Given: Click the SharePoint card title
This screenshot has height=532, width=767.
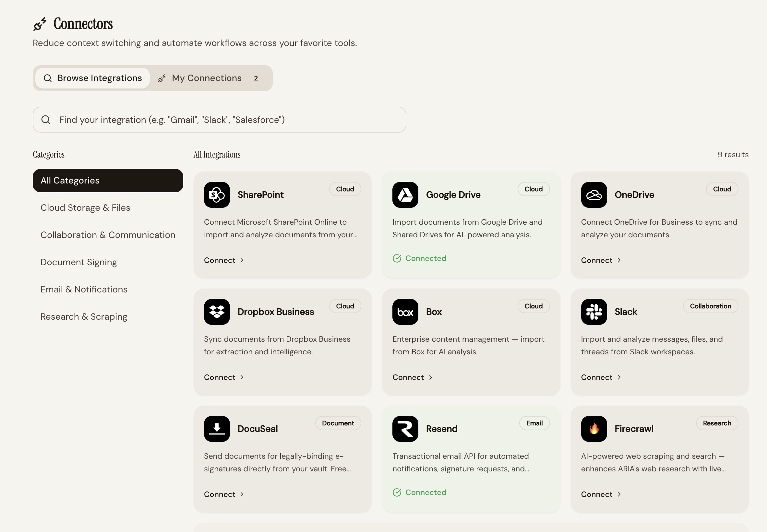Looking at the screenshot, I should [x=260, y=195].
